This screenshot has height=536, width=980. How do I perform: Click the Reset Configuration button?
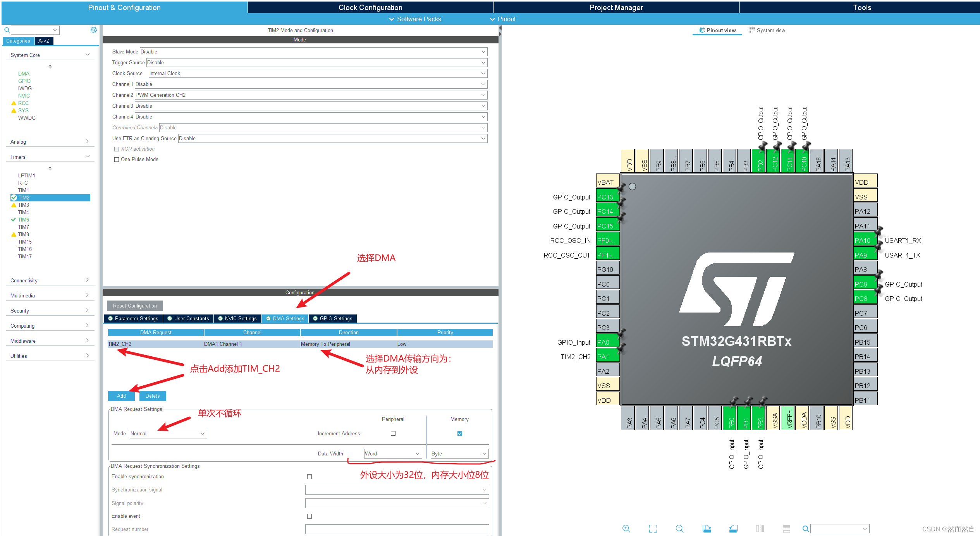134,306
